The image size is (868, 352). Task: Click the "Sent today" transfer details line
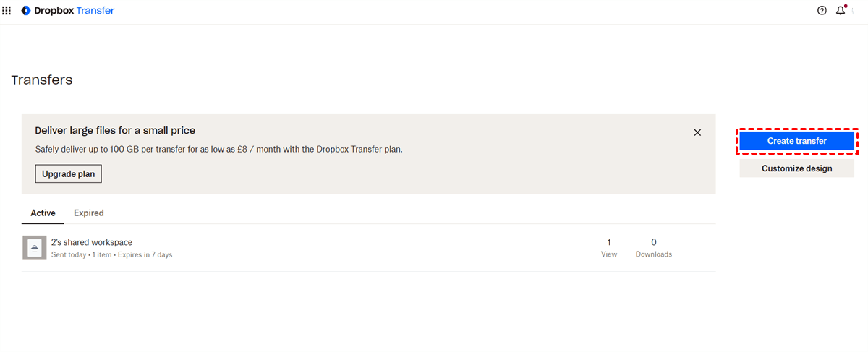click(111, 254)
